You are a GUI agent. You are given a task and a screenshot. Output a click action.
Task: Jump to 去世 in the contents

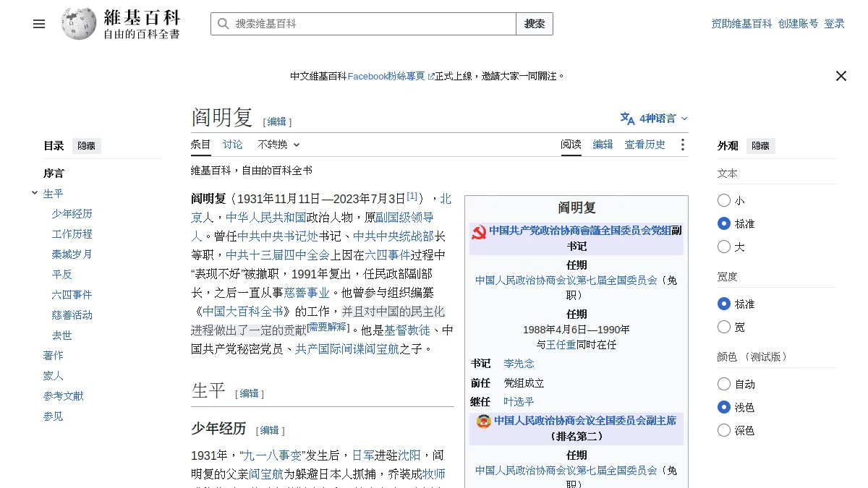point(62,335)
